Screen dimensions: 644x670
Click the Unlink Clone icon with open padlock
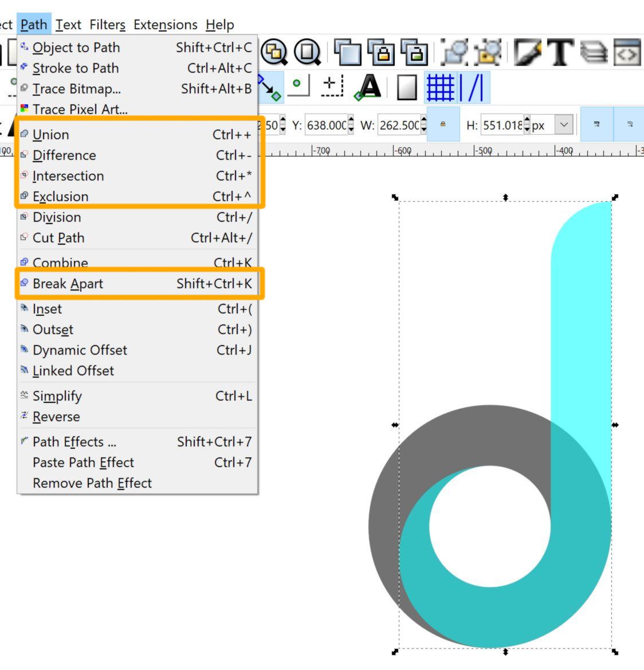coord(414,52)
